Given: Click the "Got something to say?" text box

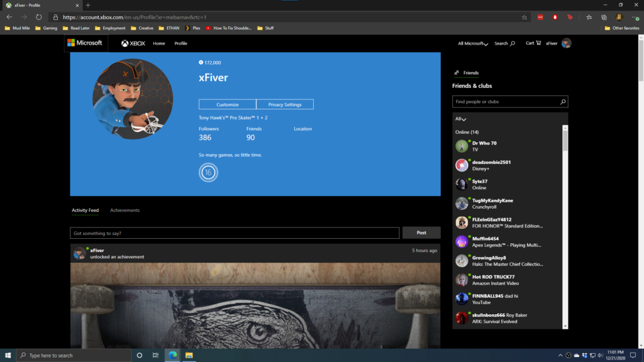Looking at the screenshot, I should [234, 233].
